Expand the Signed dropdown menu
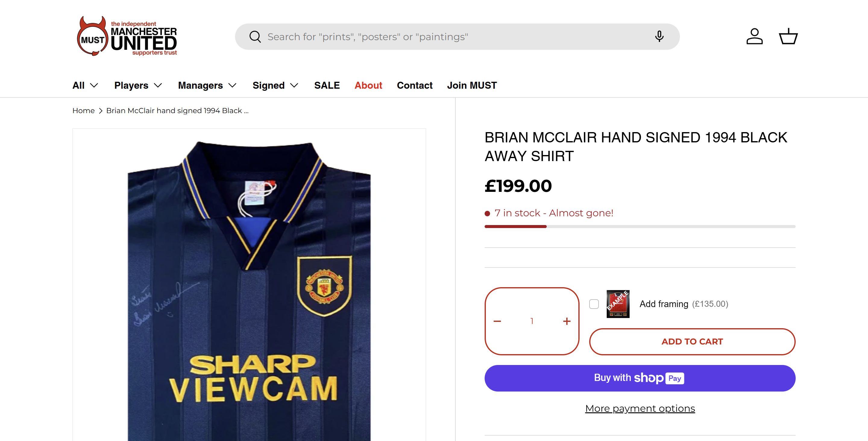Screen dimensions: 868x441 click(x=275, y=85)
